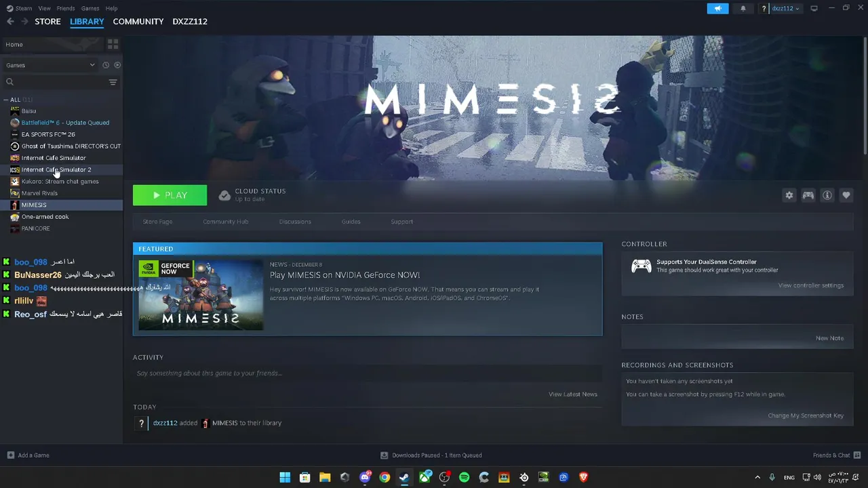868x488 pixels.
Task: Open the Games menu
Action: point(90,8)
